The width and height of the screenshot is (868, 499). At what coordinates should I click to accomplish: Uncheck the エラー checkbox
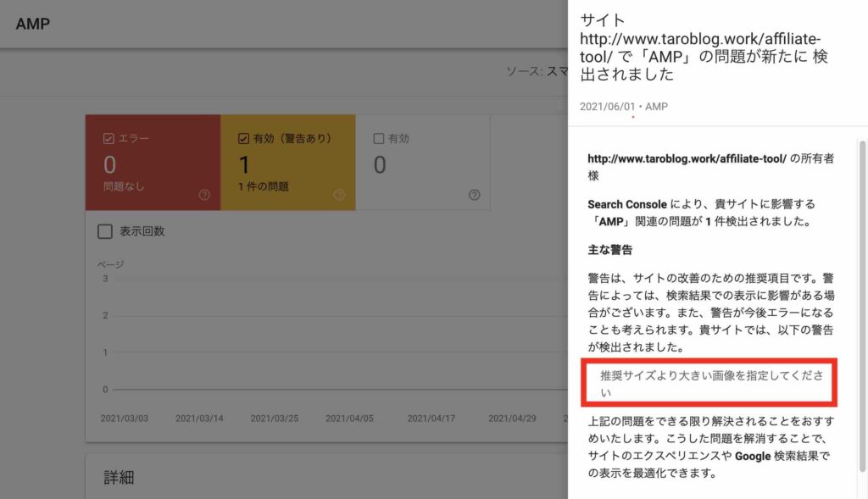[x=108, y=138]
